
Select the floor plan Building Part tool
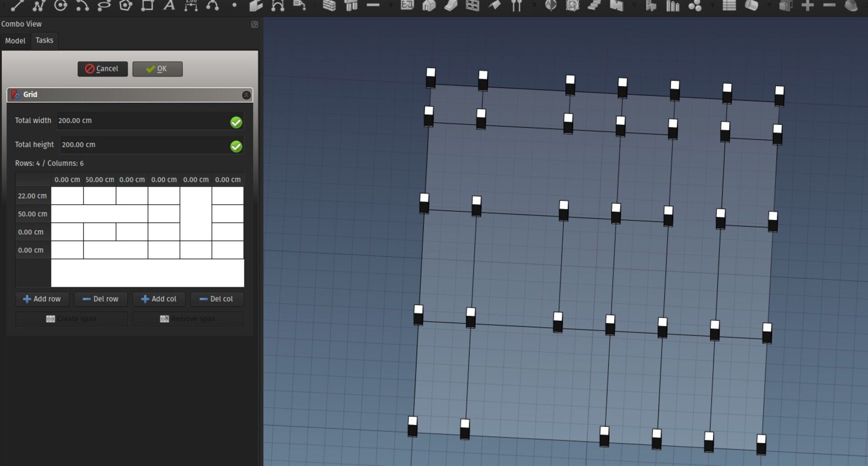click(407, 5)
